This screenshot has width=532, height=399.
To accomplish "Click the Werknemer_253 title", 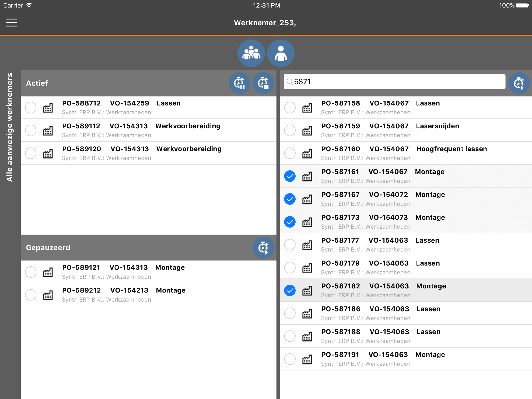I will tap(265, 23).
